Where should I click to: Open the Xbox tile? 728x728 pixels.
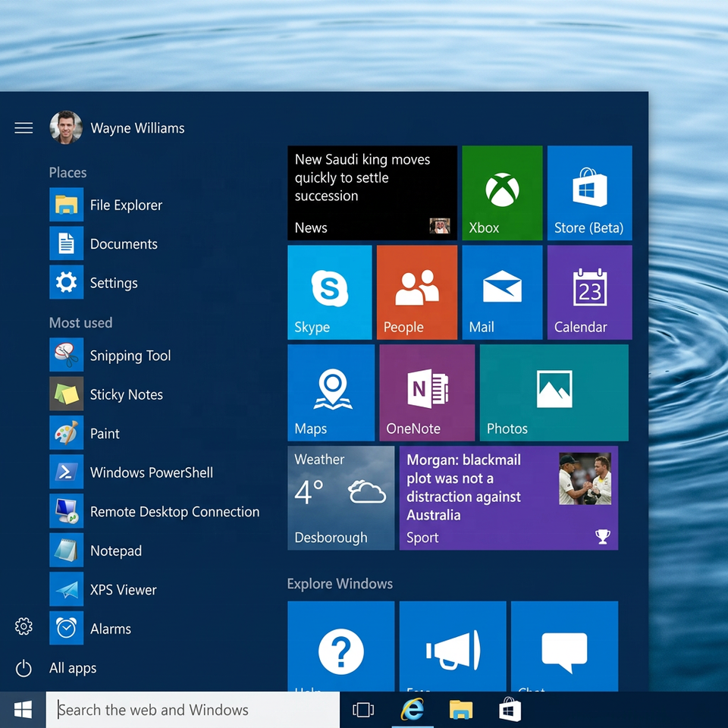pos(502,193)
